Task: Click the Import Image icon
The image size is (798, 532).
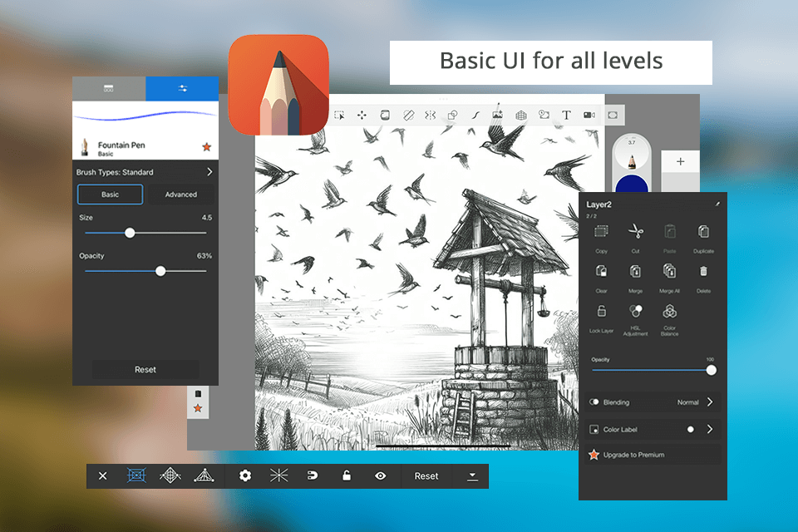Action: [x=498, y=115]
